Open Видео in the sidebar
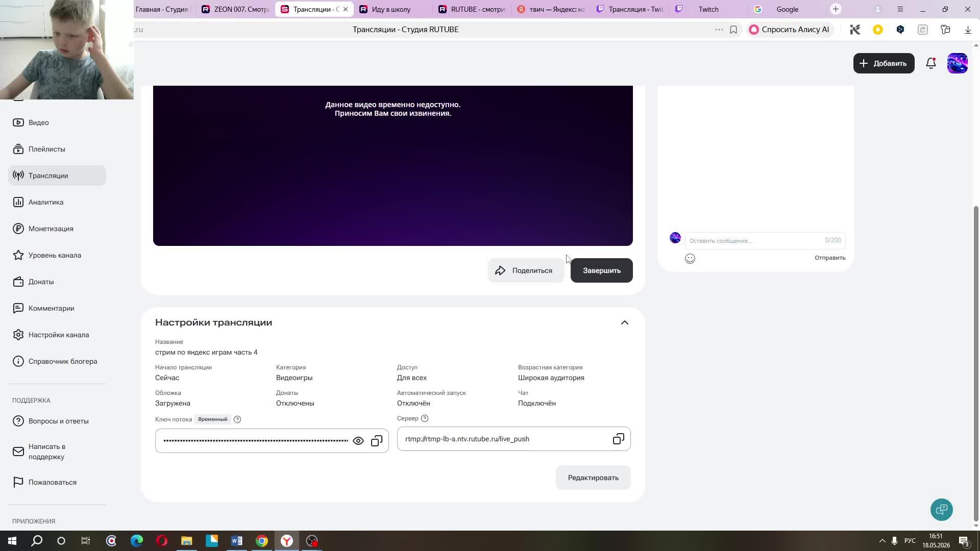Screen dimensions: 980x551 (x=57, y=122)
